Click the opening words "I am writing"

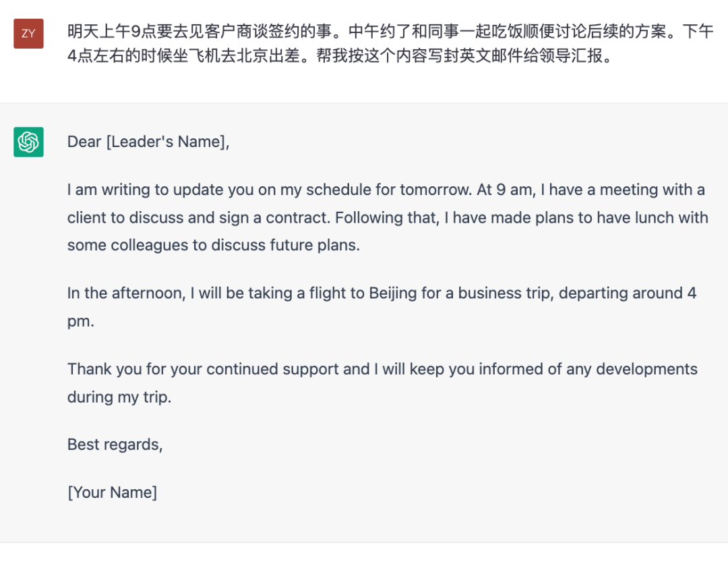coord(107,190)
